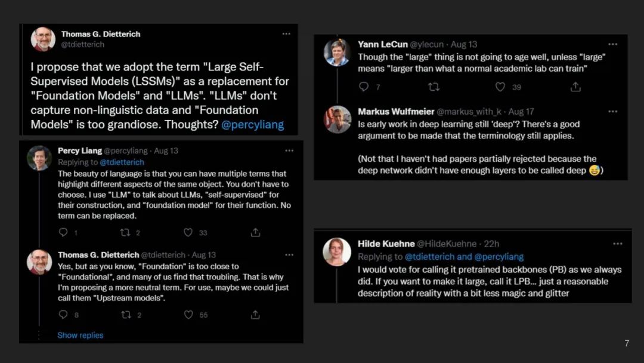Open @tdietterich link in Percy's reply

point(122,162)
